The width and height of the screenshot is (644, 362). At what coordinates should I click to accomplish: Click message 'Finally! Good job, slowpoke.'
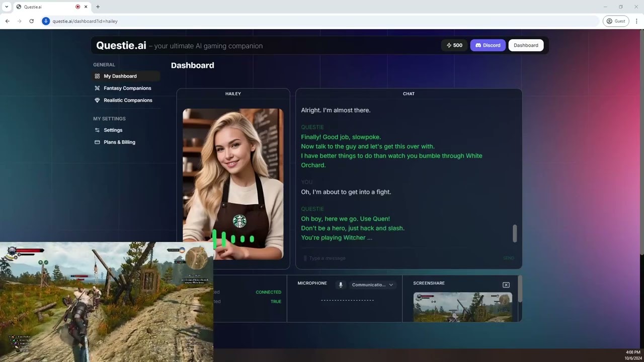click(x=341, y=137)
